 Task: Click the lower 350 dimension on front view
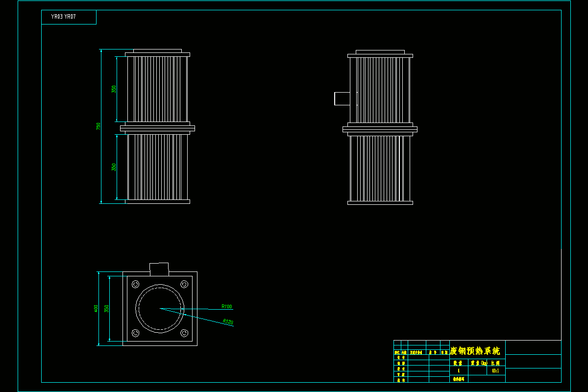tap(114, 167)
